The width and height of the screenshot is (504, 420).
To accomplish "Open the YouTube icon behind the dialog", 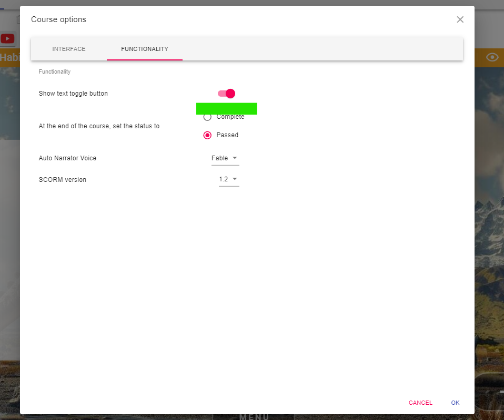I will point(7,39).
